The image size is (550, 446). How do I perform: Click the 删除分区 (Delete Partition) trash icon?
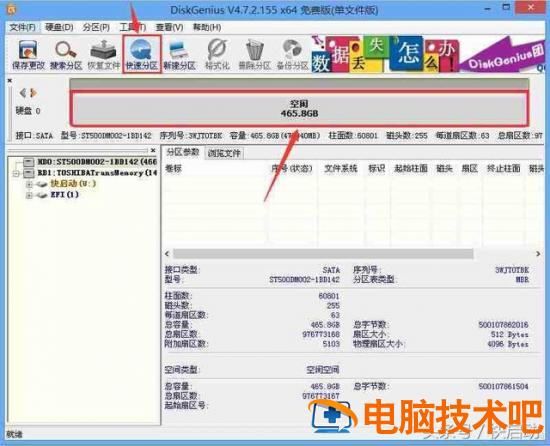pyautogui.click(x=255, y=55)
